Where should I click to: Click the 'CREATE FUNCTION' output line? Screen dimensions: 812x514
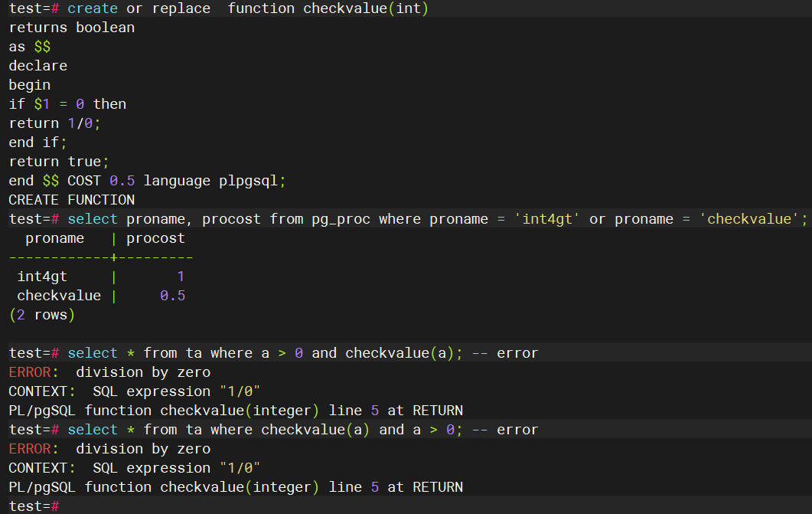click(71, 200)
